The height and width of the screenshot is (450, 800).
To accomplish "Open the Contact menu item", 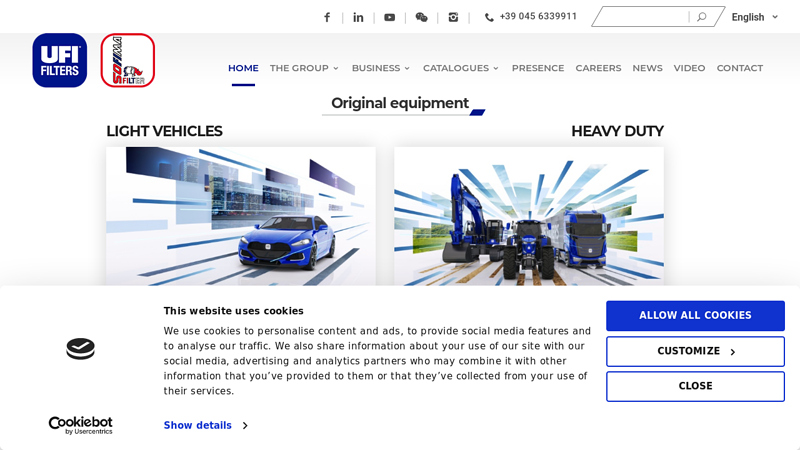I will 739,68.
